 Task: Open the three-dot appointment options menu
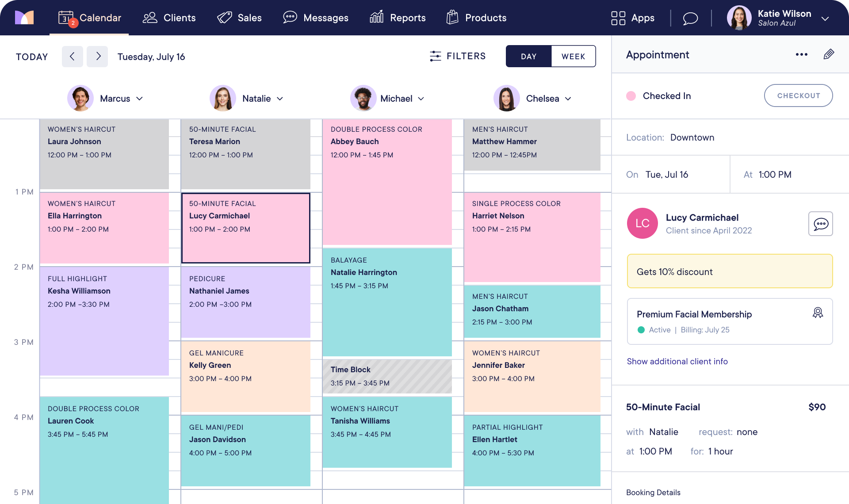point(801,54)
